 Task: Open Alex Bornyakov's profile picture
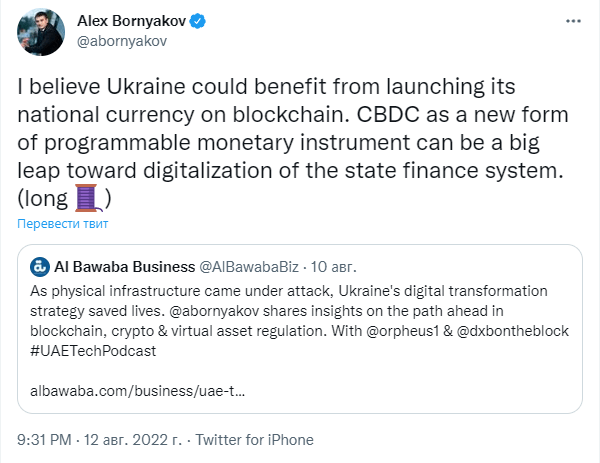(x=41, y=31)
